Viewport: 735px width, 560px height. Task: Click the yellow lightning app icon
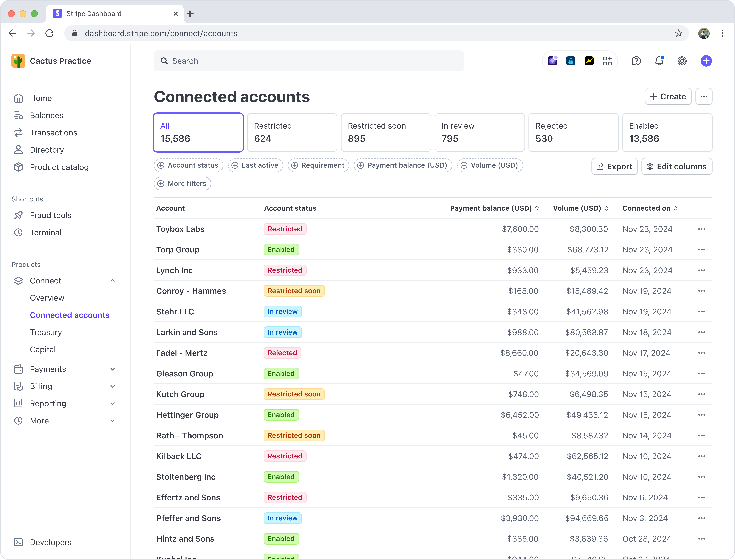pyautogui.click(x=589, y=61)
